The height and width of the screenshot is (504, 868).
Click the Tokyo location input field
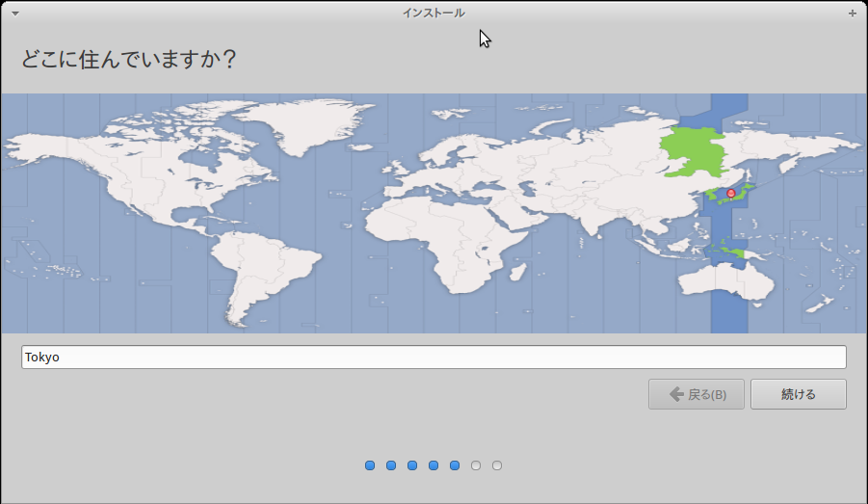434,358
